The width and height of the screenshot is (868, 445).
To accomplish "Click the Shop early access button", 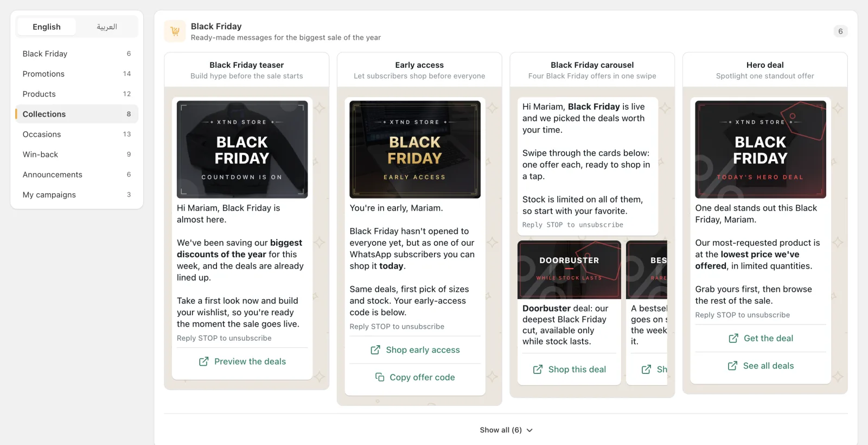I will coord(415,350).
